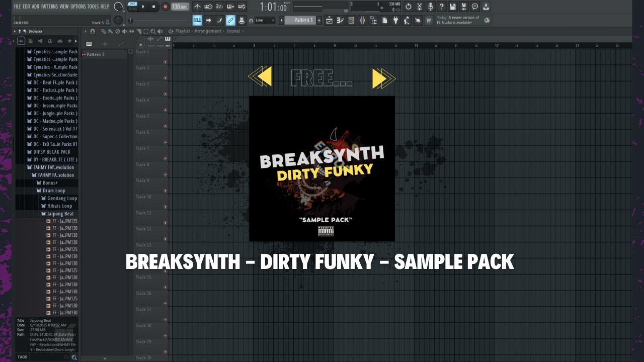Toggle the metronome icon
The height and width of the screenshot is (362, 644).
point(197,7)
